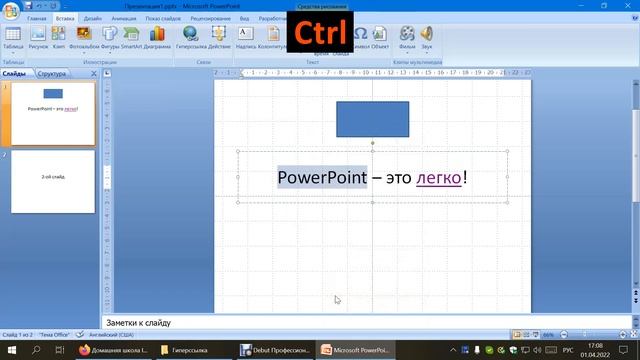Open the Главная ribbon tab

point(37,18)
